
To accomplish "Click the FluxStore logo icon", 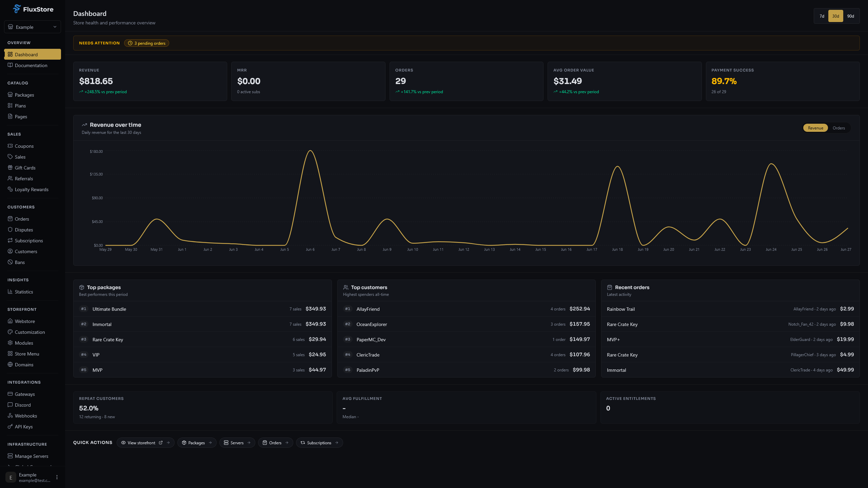I will (17, 9).
